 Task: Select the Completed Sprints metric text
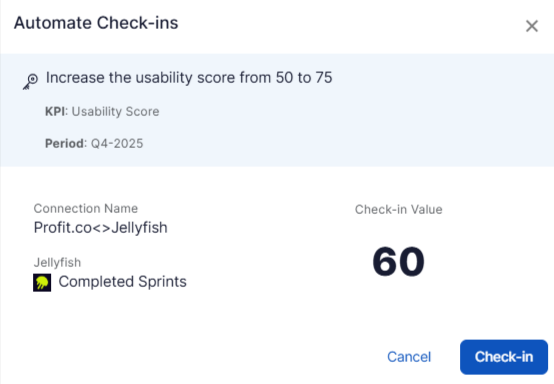(x=123, y=282)
